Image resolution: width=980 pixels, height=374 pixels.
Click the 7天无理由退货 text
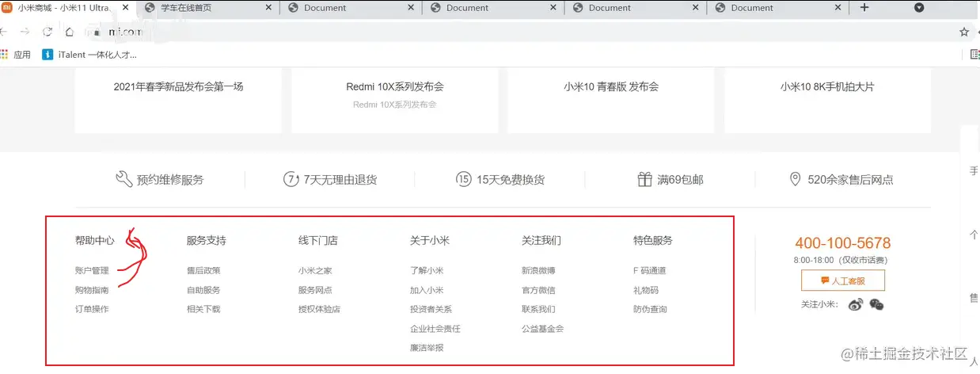pos(340,180)
